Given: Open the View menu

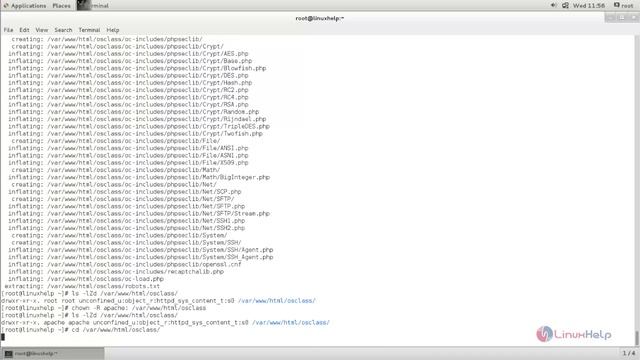Looking at the screenshot, I should (x=42, y=30).
